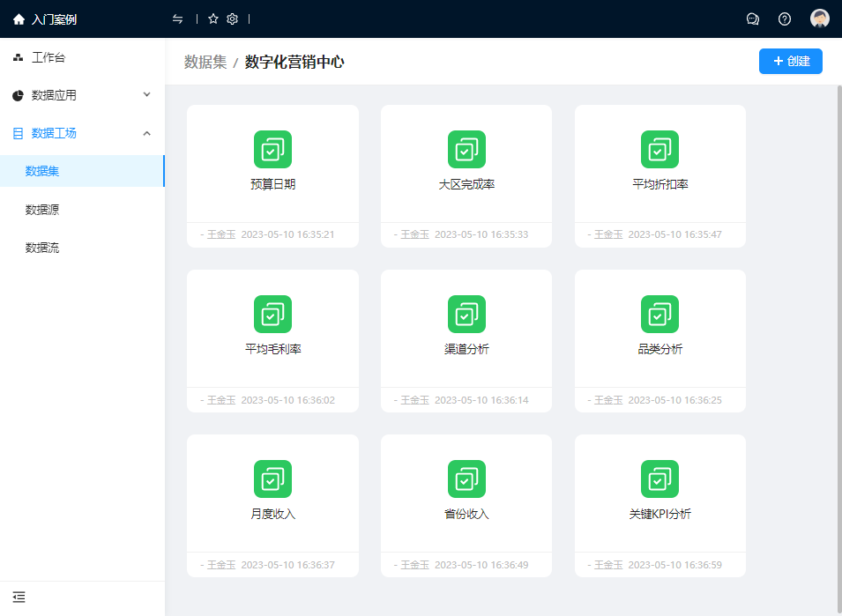Collapse the 数据工场 menu chevron
The height and width of the screenshot is (616, 842).
point(146,133)
